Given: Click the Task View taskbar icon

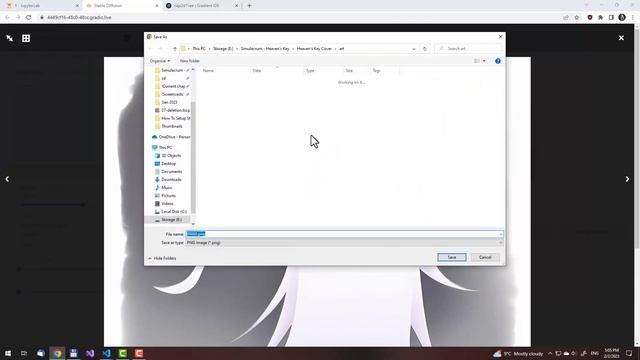Looking at the screenshot, I should (x=24, y=353).
